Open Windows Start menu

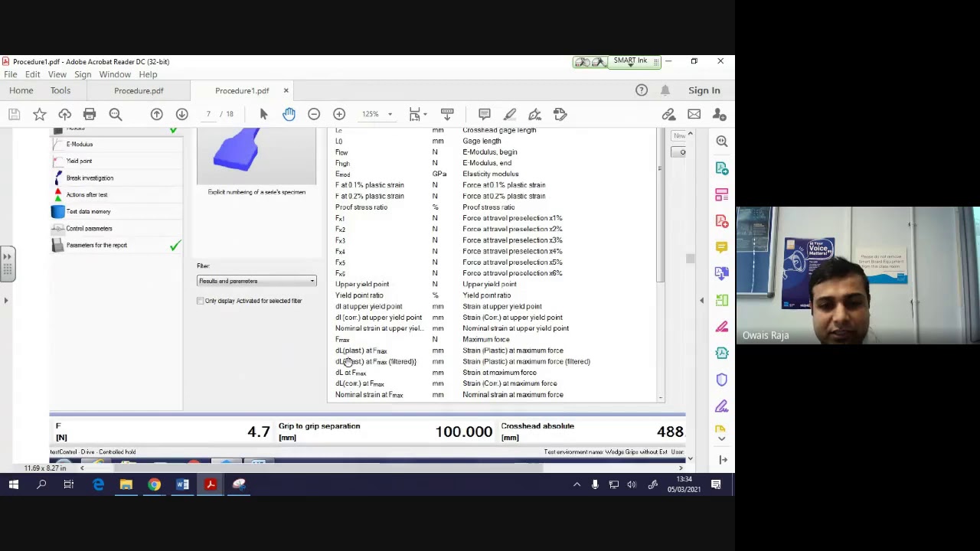tap(13, 484)
